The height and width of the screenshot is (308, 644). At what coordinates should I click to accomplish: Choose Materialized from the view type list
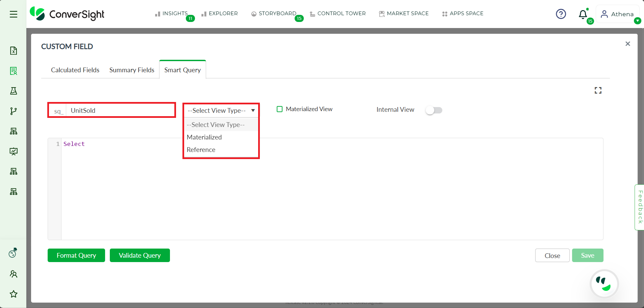[x=221, y=137]
